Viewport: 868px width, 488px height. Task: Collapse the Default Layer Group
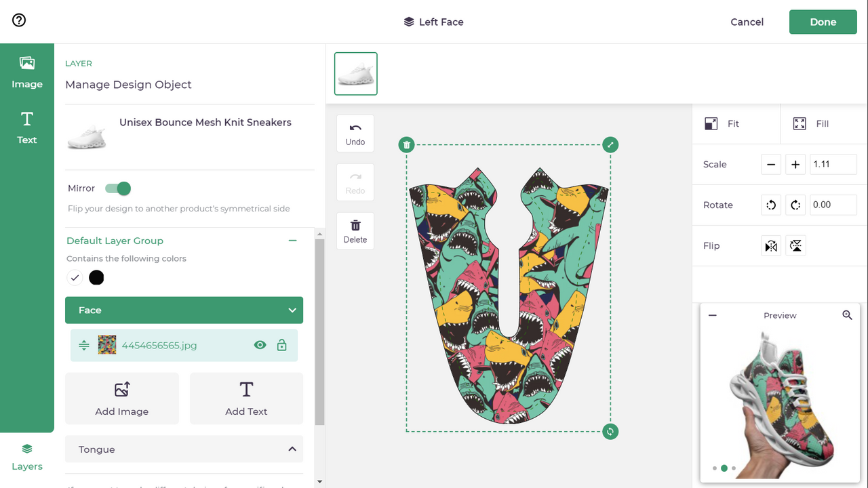tap(292, 241)
